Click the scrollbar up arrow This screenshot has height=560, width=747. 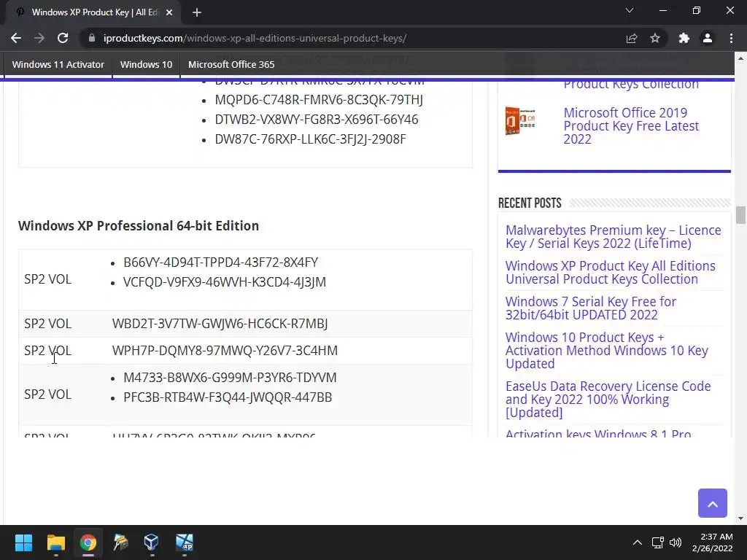pos(740,58)
